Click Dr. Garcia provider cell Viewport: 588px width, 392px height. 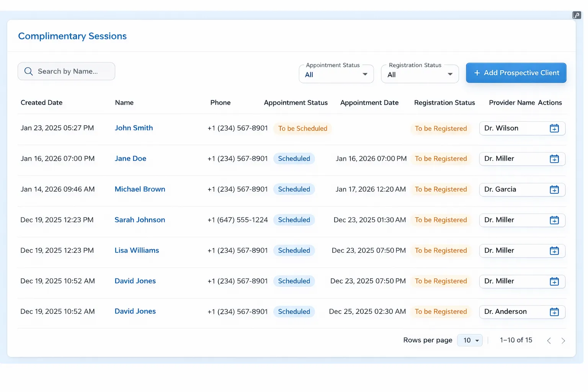coord(522,189)
